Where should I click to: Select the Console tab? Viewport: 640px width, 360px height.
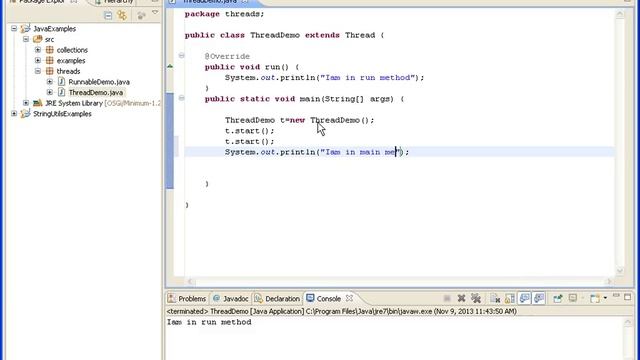(324, 298)
